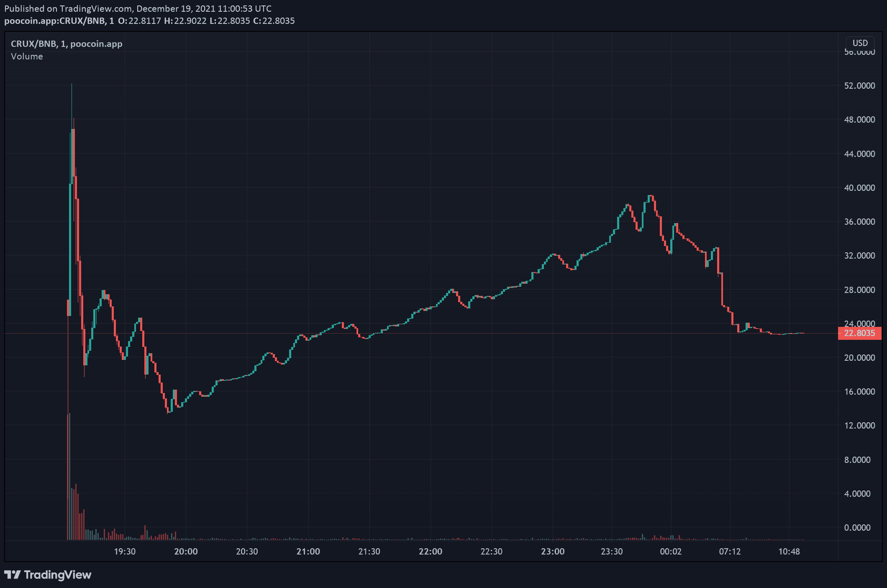The height and width of the screenshot is (588, 887).
Task: Click the Volume indicator label
Action: tap(27, 56)
